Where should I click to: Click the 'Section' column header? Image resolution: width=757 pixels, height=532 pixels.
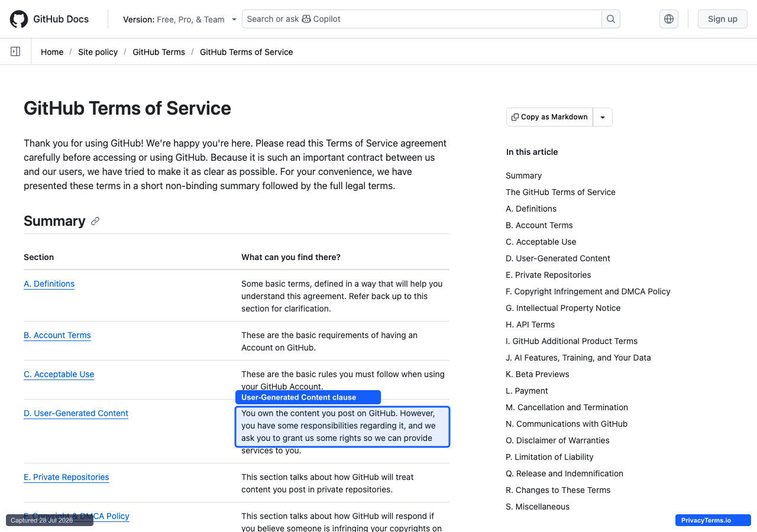pos(39,257)
